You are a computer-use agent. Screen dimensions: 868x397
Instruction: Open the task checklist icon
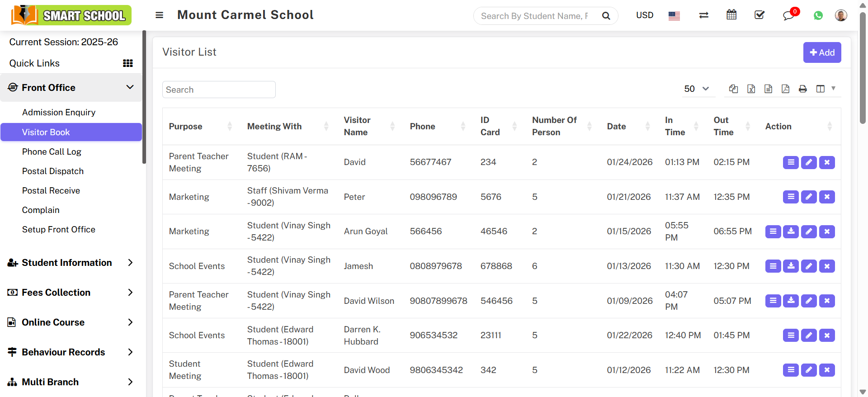coord(759,15)
